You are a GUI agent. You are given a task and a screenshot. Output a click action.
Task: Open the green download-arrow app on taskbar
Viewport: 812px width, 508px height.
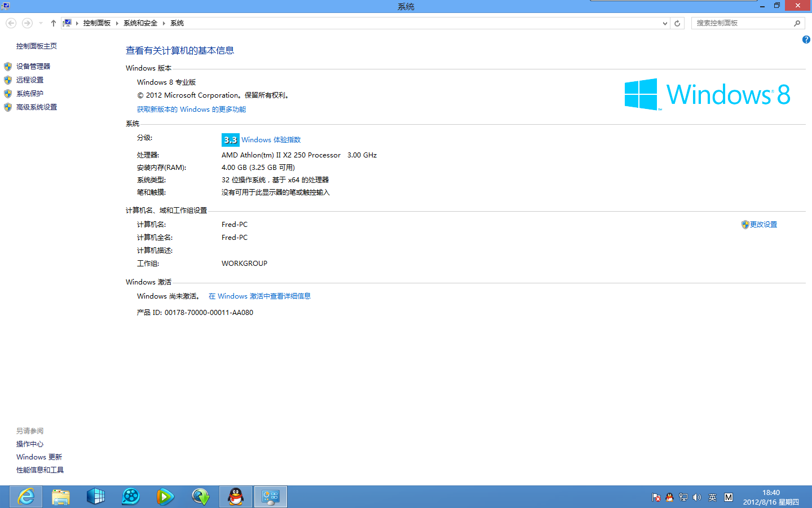coord(200,497)
